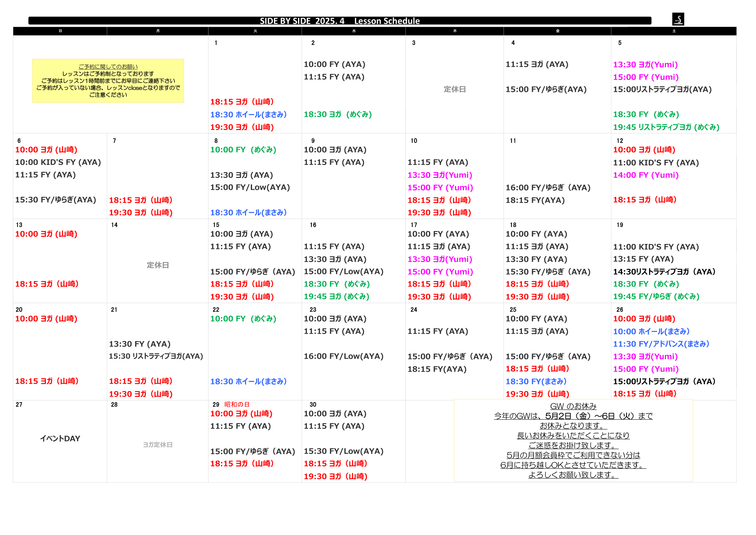Click the '土' weekday column header

pos(674,31)
